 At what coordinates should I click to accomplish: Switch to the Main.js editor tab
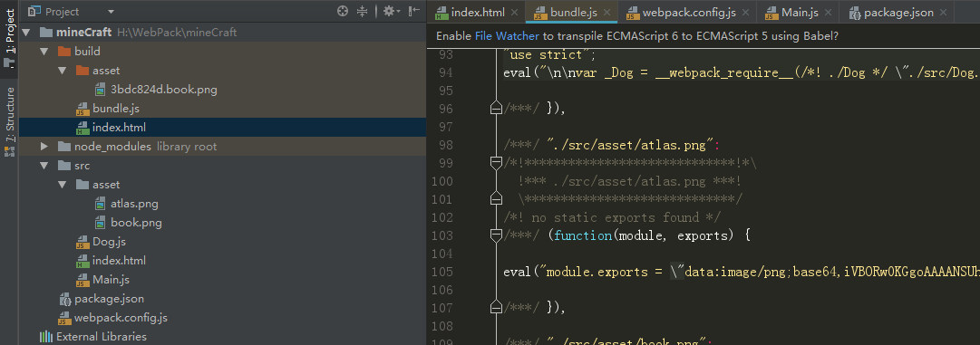tap(800, 13)
